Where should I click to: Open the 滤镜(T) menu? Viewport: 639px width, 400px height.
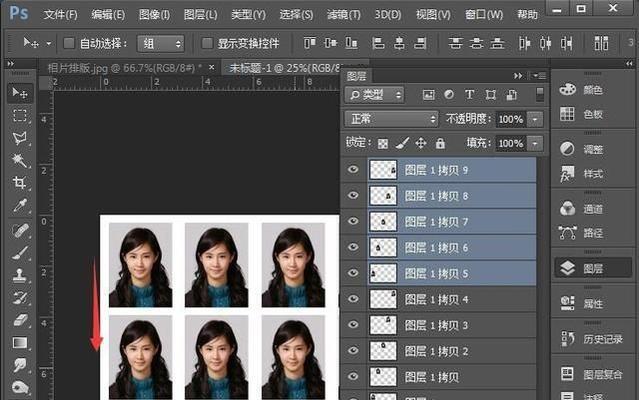(x=344, y=15)
